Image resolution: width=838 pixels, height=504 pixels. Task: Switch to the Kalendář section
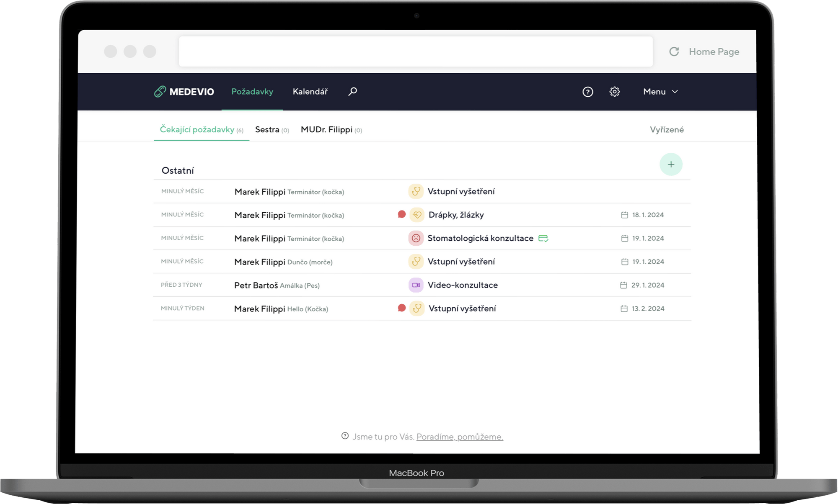[x=310, y=92]
